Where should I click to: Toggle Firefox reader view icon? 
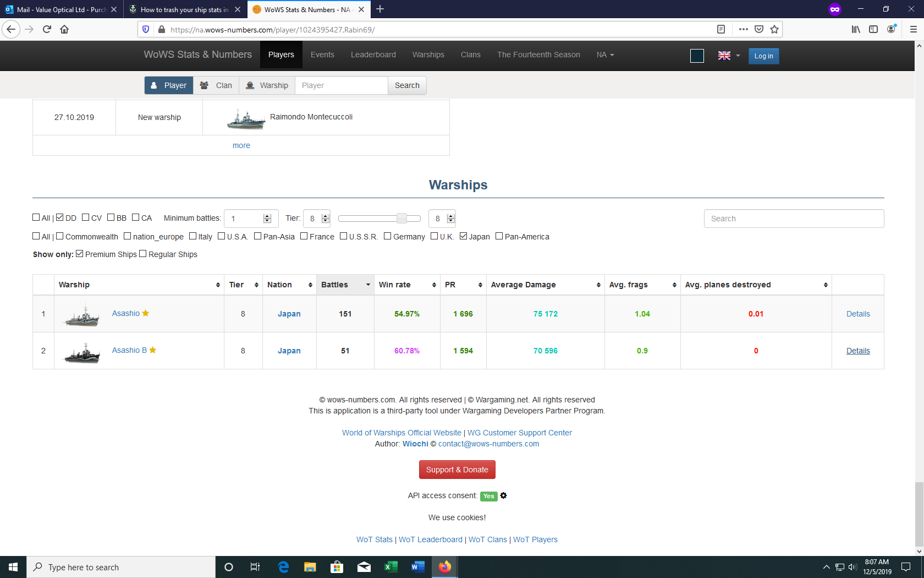721,29
